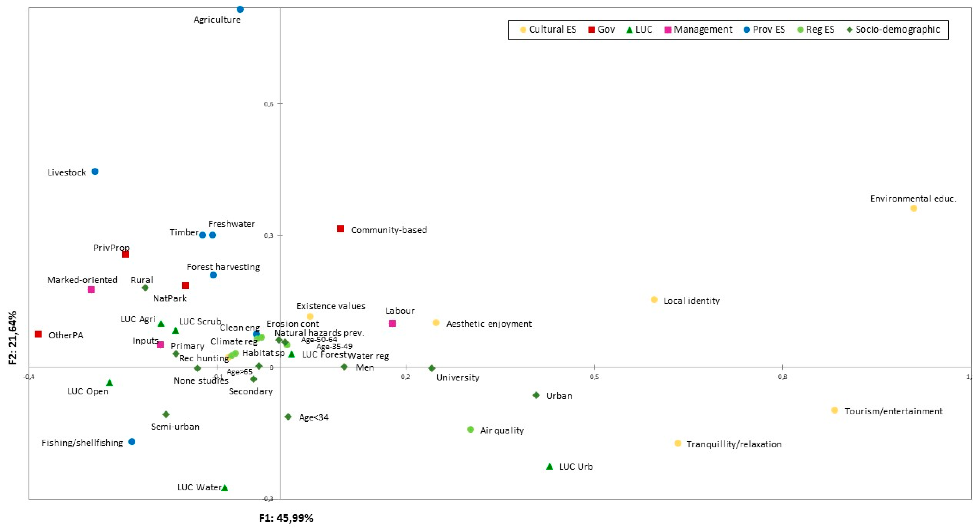Click the Marked-oriented pink square marker
980x528 pixels.
click(91, 290)
